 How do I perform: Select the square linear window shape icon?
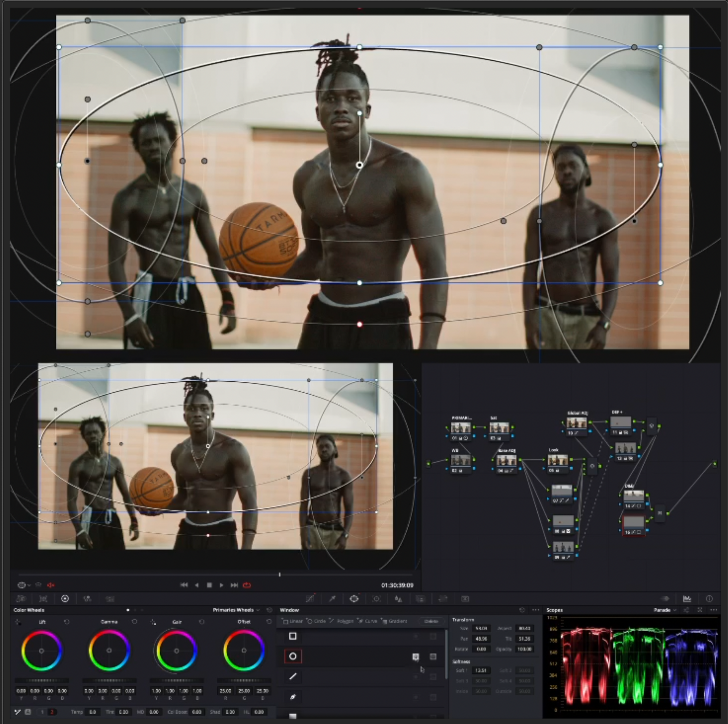coord(293,636)
